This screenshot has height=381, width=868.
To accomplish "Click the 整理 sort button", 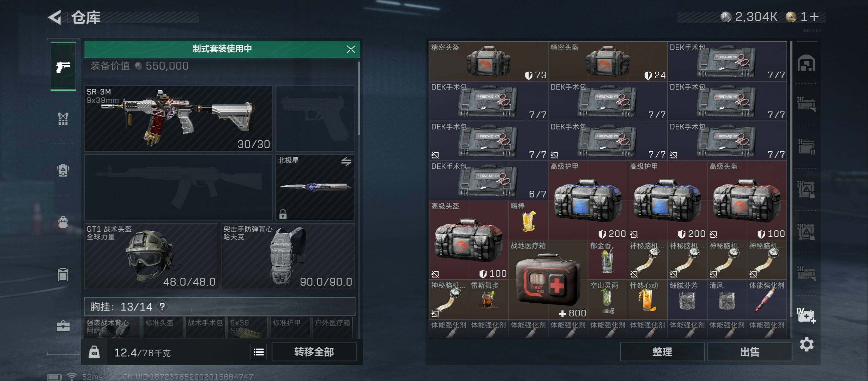I will (x=662, y=352).
